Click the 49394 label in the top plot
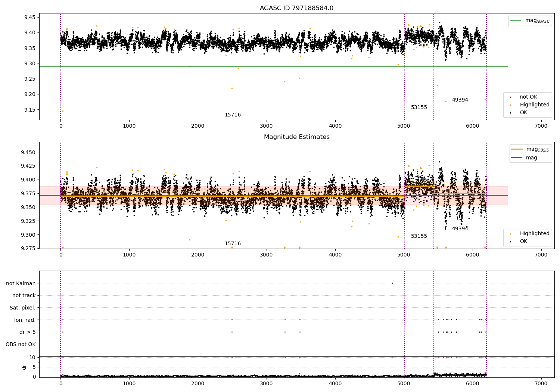Viewport: 560px width, 392px height. pos(460,100)
